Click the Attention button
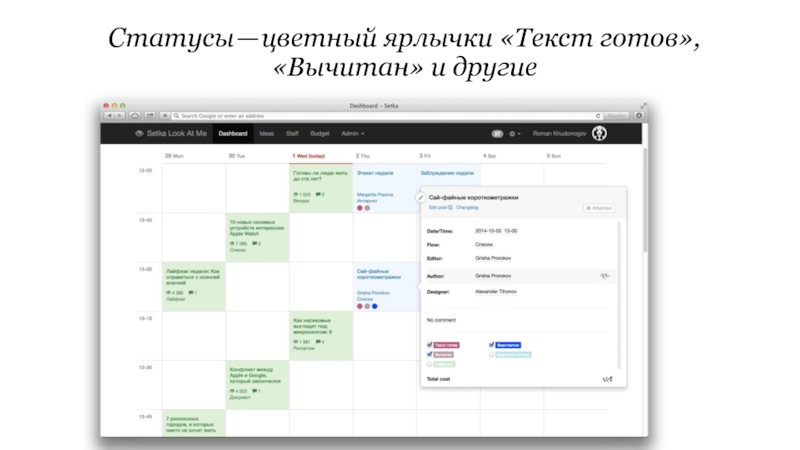Viewport: 800px width, 450px height. tap(599, 208)
